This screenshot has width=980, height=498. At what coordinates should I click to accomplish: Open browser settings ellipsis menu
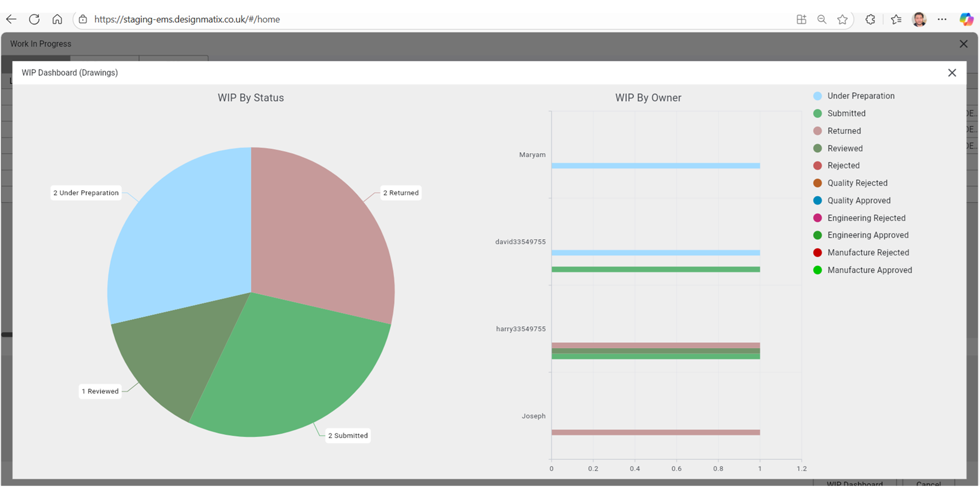tap(942, 19)
